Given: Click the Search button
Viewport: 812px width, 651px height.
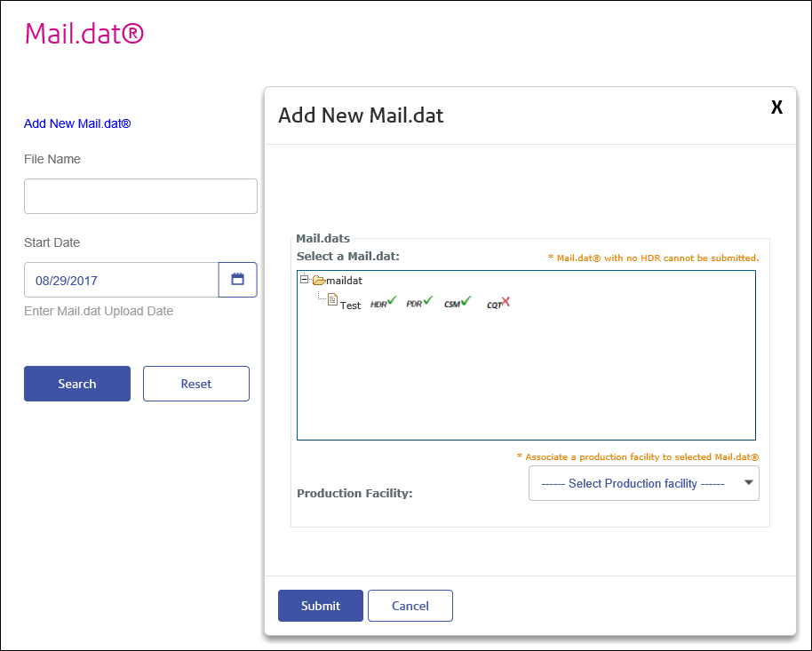Looking at the screenshot, I should [76, 383].
